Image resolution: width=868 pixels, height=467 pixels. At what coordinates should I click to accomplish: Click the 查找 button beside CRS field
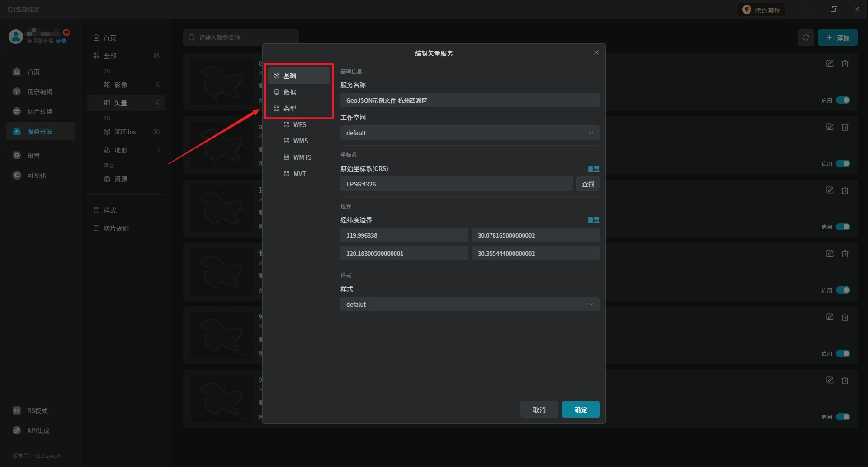pos(588,184)
